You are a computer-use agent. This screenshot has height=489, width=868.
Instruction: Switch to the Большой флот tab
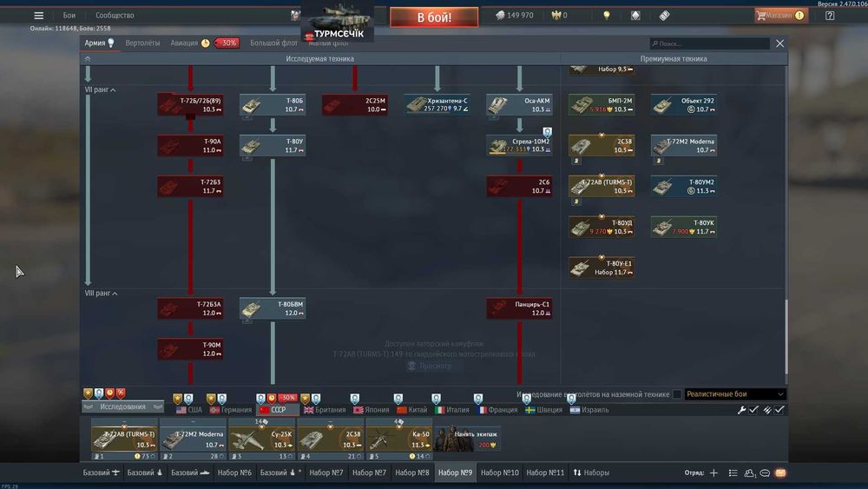(273, 43)
